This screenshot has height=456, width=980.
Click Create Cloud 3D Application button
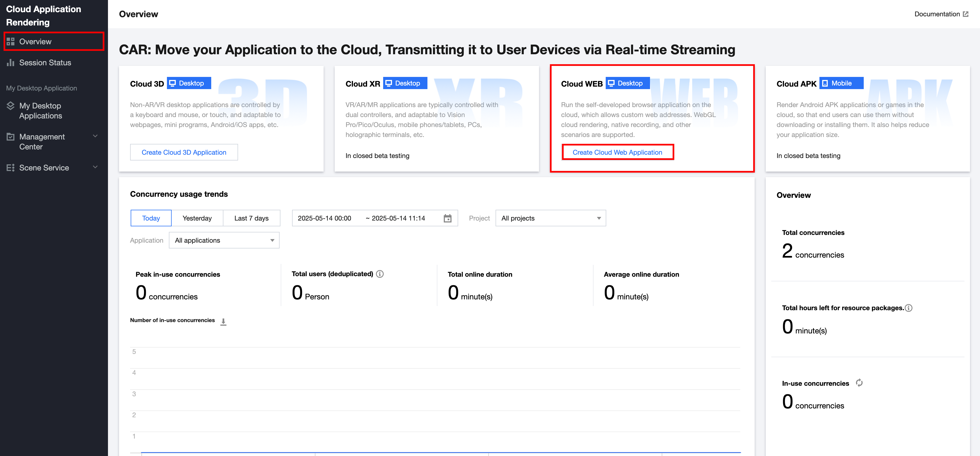pos(184,152)
